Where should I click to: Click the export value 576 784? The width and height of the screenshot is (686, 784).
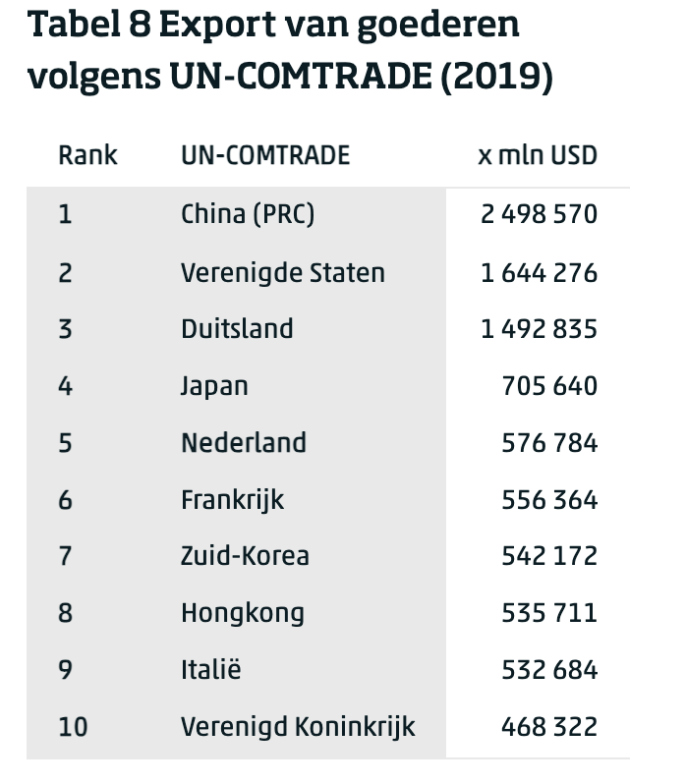click(x=548, y=442)
